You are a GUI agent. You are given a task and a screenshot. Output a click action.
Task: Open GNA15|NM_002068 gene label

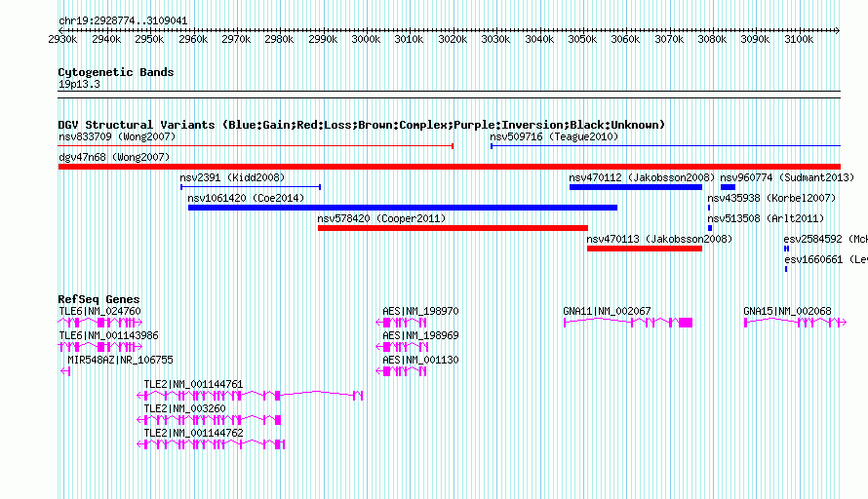(787, 311)
